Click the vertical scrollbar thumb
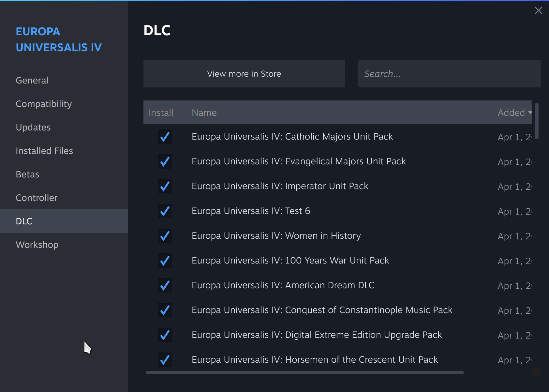This screenshot has height=392, width=549. click(537, 121)
